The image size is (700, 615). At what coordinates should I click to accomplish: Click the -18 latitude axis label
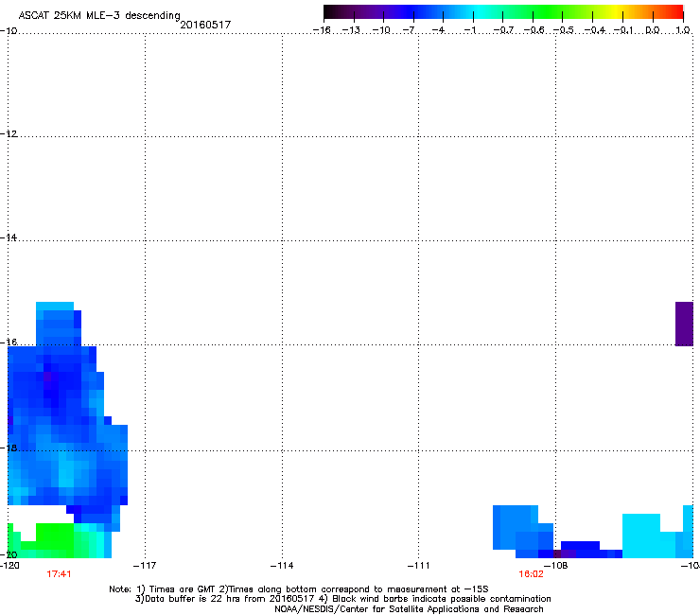9,448
